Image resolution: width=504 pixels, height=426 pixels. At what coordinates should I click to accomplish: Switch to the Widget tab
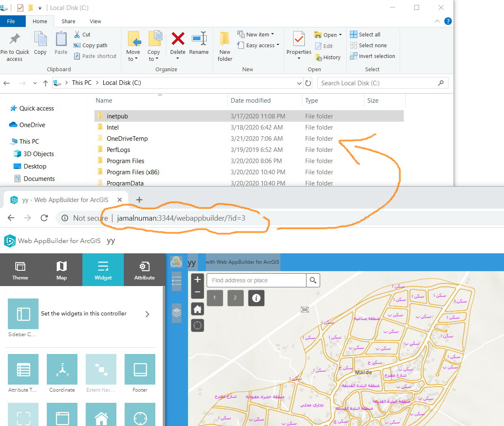click(103, 270)
